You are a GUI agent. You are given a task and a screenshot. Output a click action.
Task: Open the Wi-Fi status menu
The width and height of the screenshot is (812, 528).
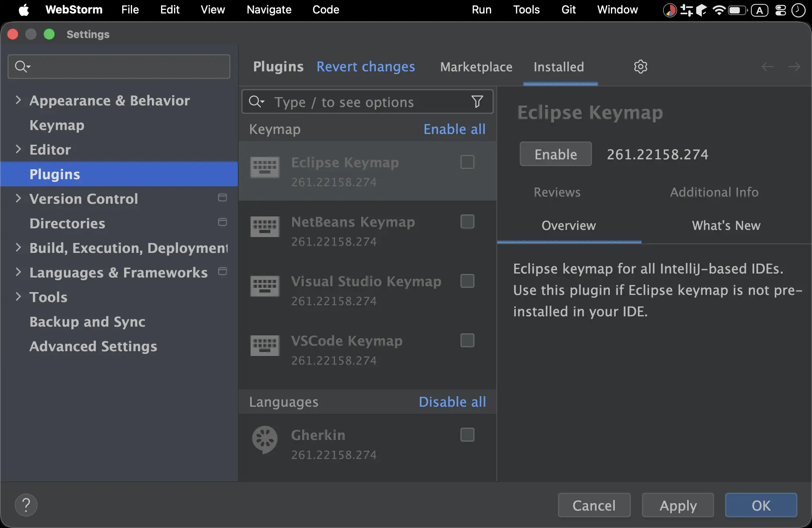718,10
